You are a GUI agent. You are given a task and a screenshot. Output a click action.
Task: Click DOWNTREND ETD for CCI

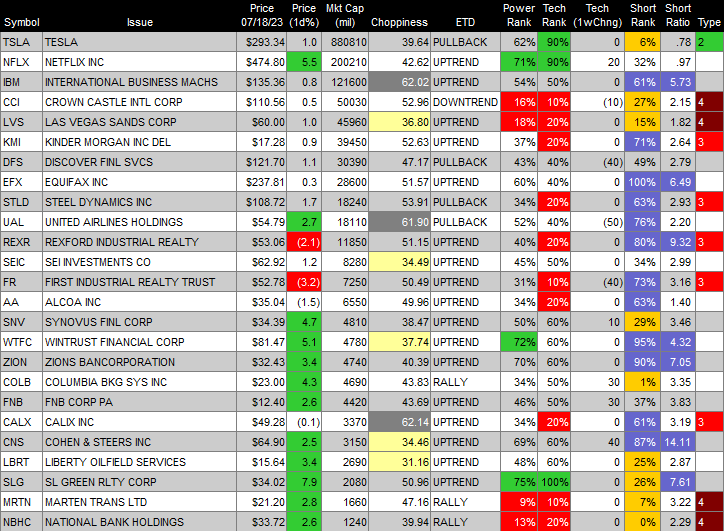coord(465,102)
